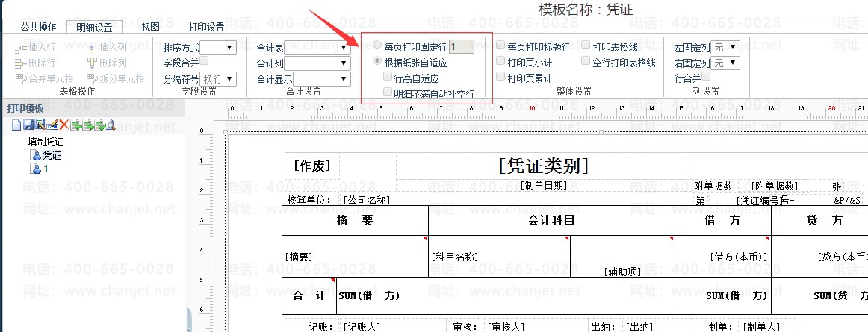The height and width of the screenshot is (332, 868).
Task: Click the fixed rows per page number field
Action: tap(461, 47)
